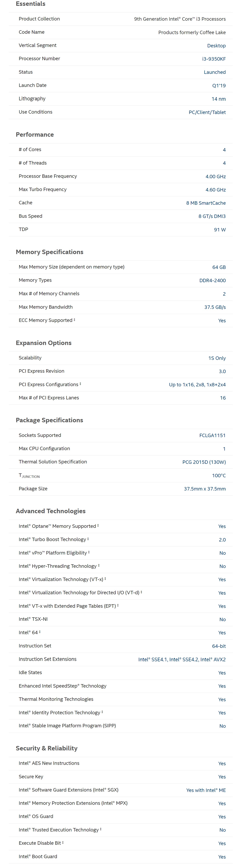Click the double-dagger footnote icon beside ECC Memory Supported
Viewport: 241px width, 868px height.
(74, 320)
